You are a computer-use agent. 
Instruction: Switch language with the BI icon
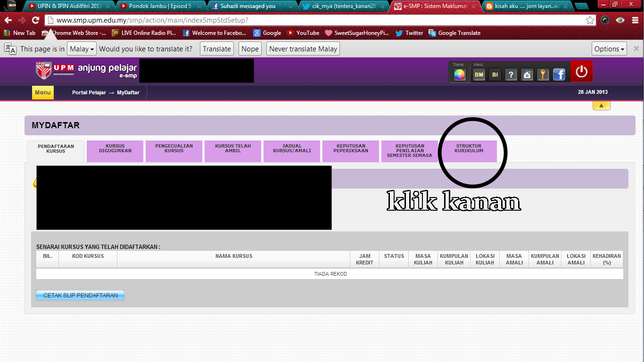(x=495, y=74)
